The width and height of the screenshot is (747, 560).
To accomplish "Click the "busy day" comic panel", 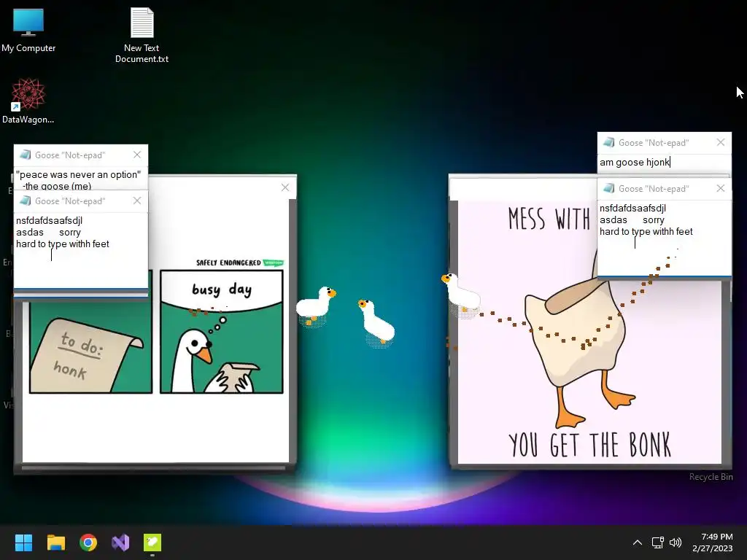I will coord(222,332).
